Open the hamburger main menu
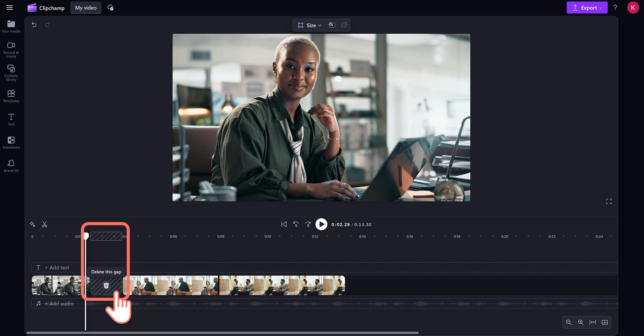The height and width of the screenshot is (336, 644). [10, 8]
